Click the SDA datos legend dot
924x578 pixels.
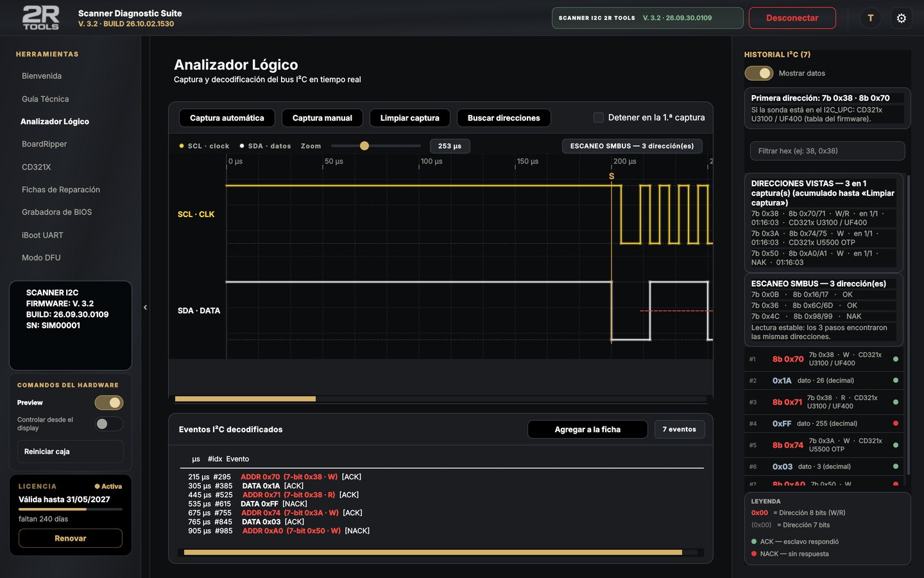242,146
